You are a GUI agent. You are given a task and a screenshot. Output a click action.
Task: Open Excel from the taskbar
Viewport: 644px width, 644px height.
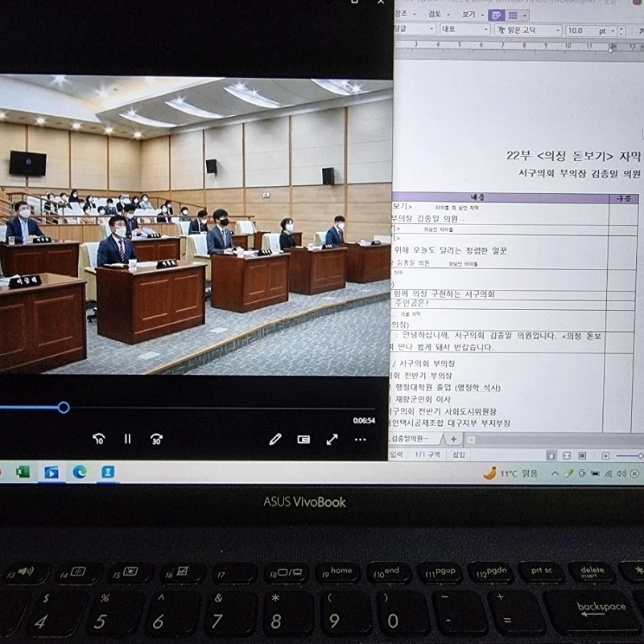pos(23,473)
